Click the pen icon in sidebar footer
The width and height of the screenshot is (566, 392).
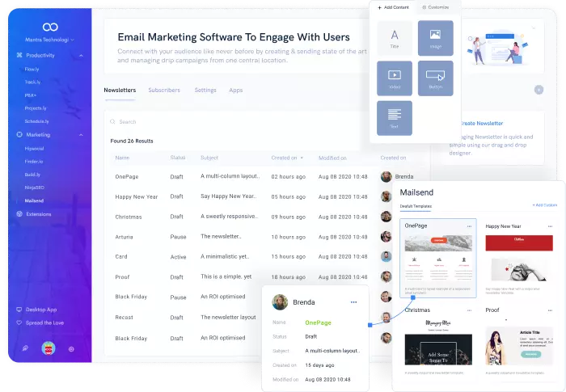coord(25,348)
